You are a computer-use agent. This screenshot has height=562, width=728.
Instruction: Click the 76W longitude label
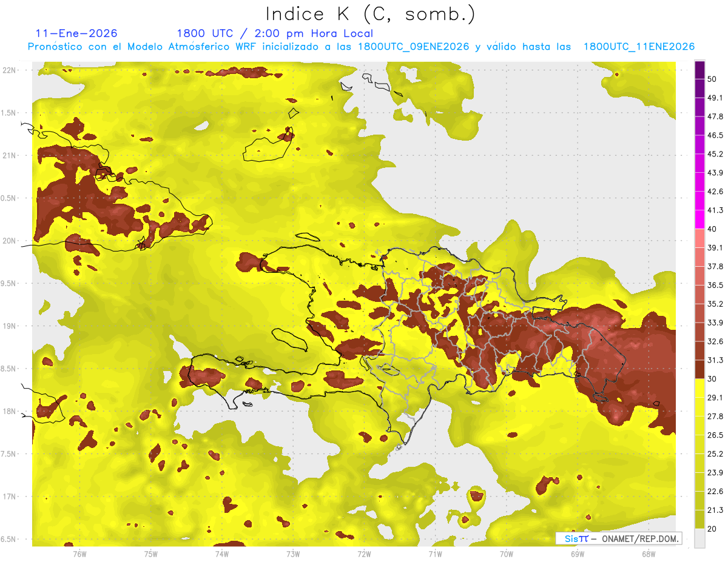tap(79, 554)
